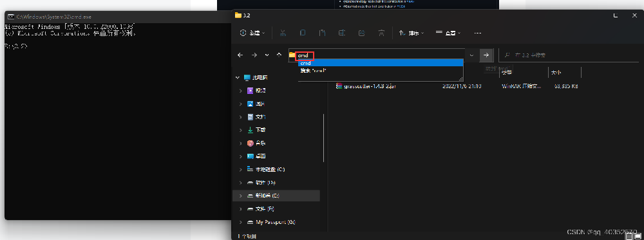Click the Paste clipboard icon

coord(323,33)
